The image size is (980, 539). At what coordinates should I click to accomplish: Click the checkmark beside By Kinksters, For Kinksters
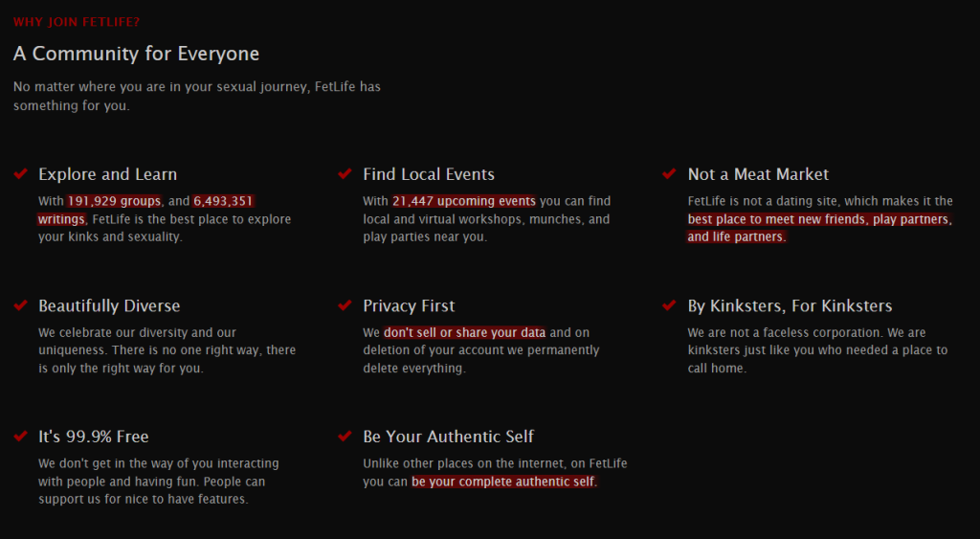point(669,305)
